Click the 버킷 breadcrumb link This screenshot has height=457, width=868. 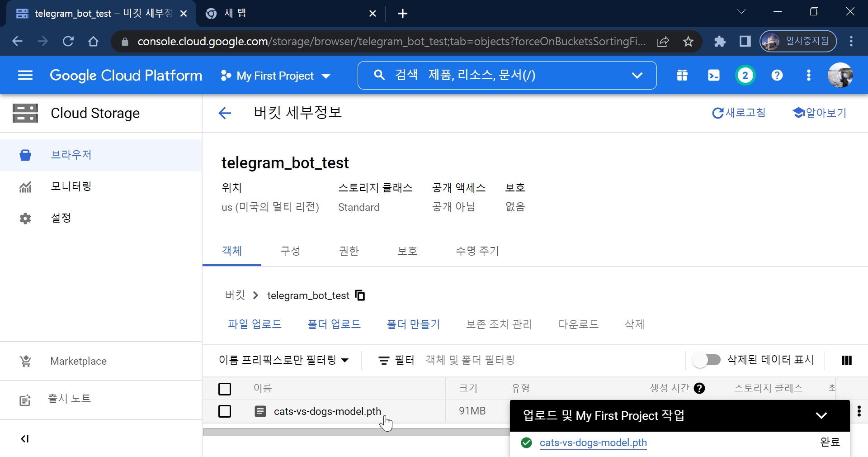[235, 295]
